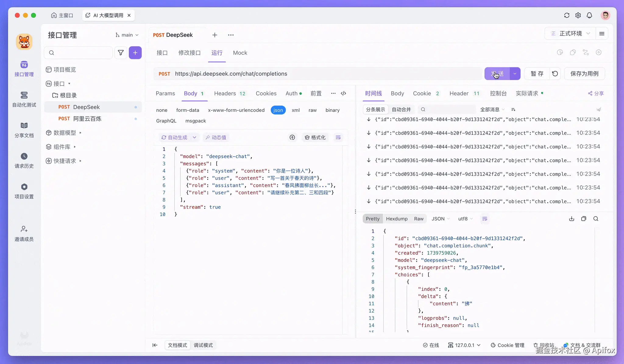The image size is (624, 364).
Task: Click the refresh icon in top bar
Action: pyautogui.click(x=567, y=15)
